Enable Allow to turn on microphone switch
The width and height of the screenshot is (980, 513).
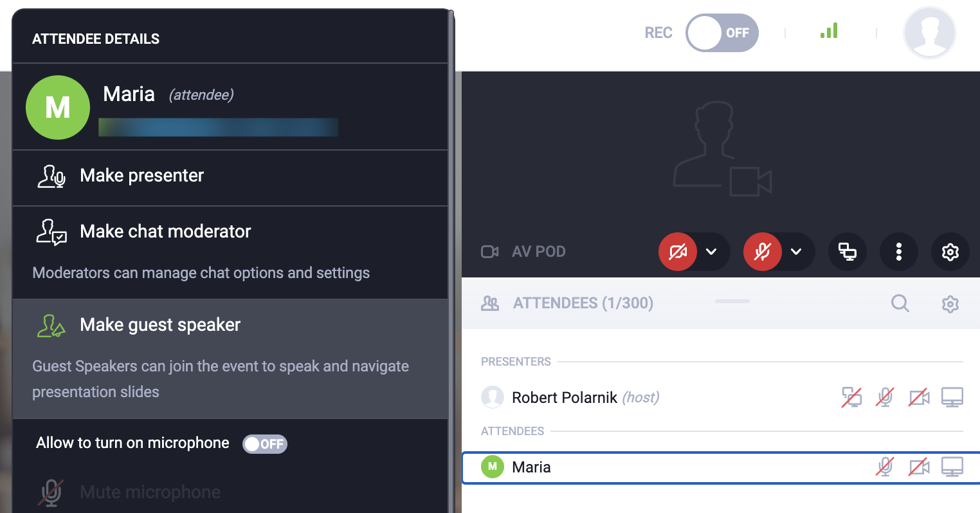pyautogui.click(x=264, y=443)
